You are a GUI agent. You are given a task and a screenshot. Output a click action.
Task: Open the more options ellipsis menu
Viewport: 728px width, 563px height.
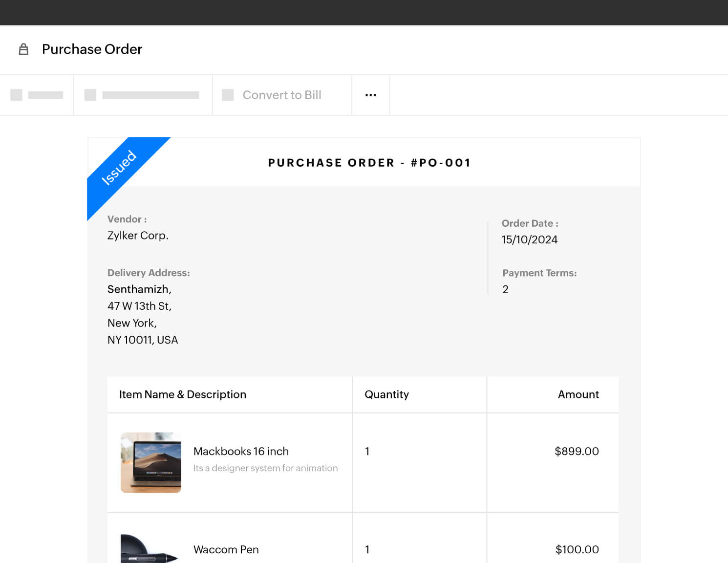click(370, 95)
